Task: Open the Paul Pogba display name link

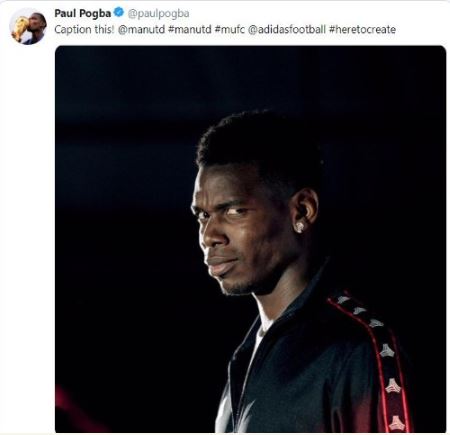Action: click(x=82, y=13)
